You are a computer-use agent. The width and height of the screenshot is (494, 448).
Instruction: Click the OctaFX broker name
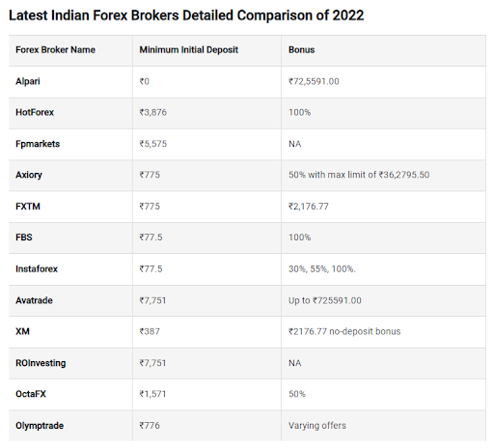click(x=31, y=394)
